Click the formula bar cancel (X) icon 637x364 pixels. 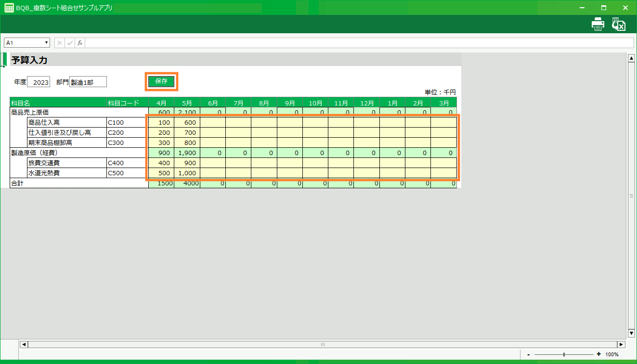pos(60,43)
